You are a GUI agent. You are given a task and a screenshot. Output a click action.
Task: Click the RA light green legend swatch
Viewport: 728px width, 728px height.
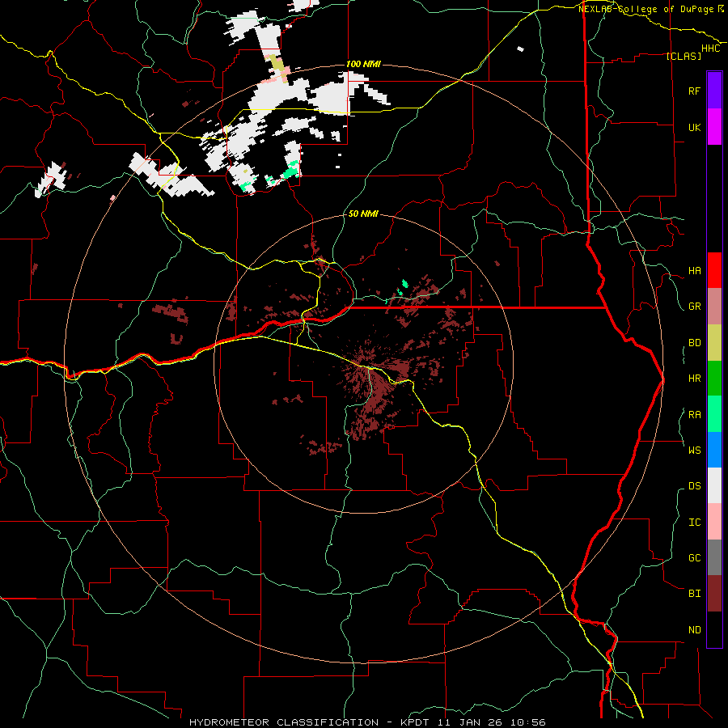tap(714, 414)
